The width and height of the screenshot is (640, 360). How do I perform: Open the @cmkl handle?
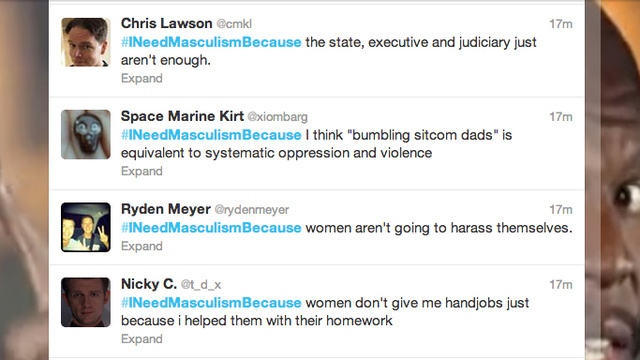pos(234,24)
